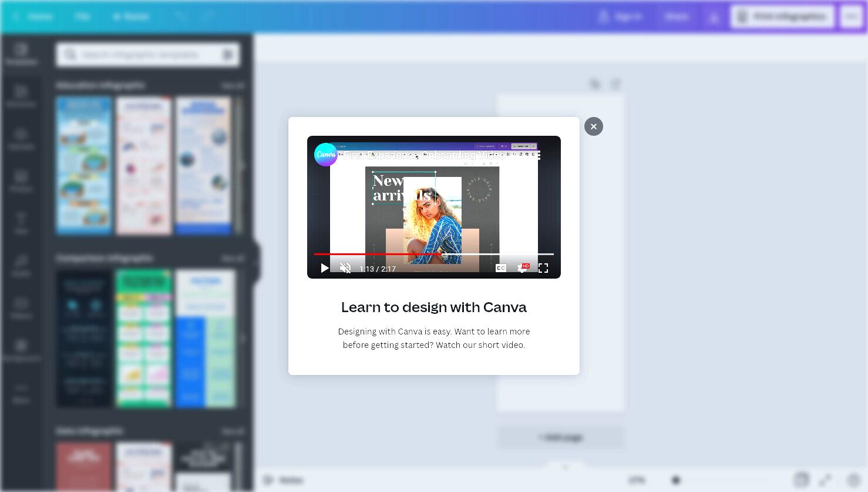Click the add page icon above the canvas

tap(615, 84)
